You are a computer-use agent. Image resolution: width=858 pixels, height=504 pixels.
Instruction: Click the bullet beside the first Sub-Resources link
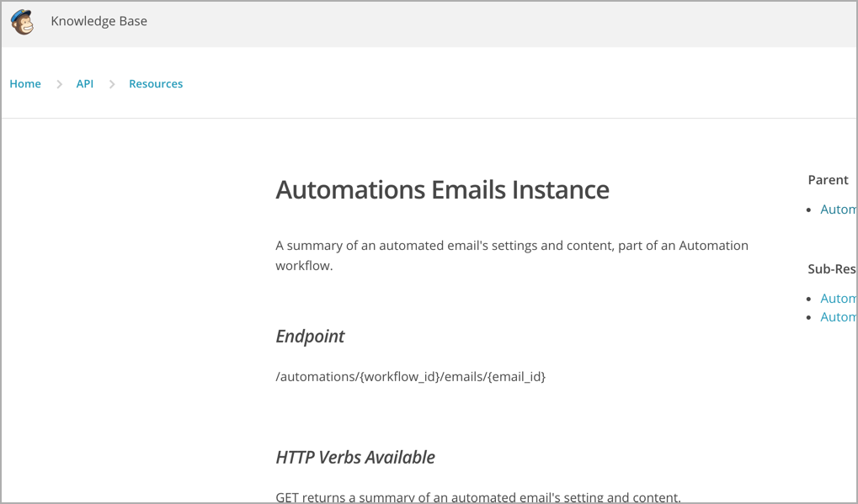(x=810, y=299)
